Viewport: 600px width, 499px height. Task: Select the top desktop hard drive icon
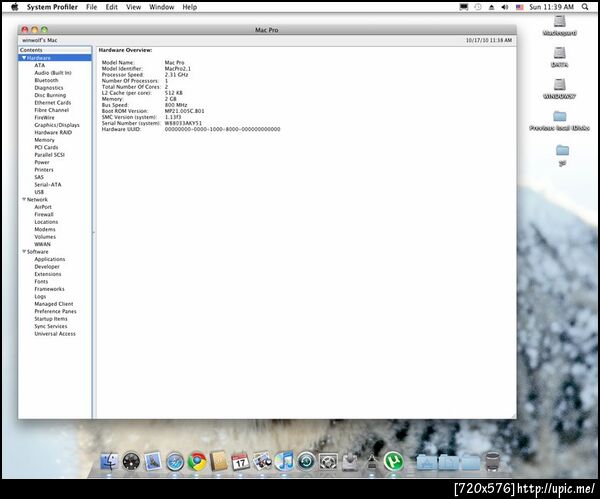[559, 25]
